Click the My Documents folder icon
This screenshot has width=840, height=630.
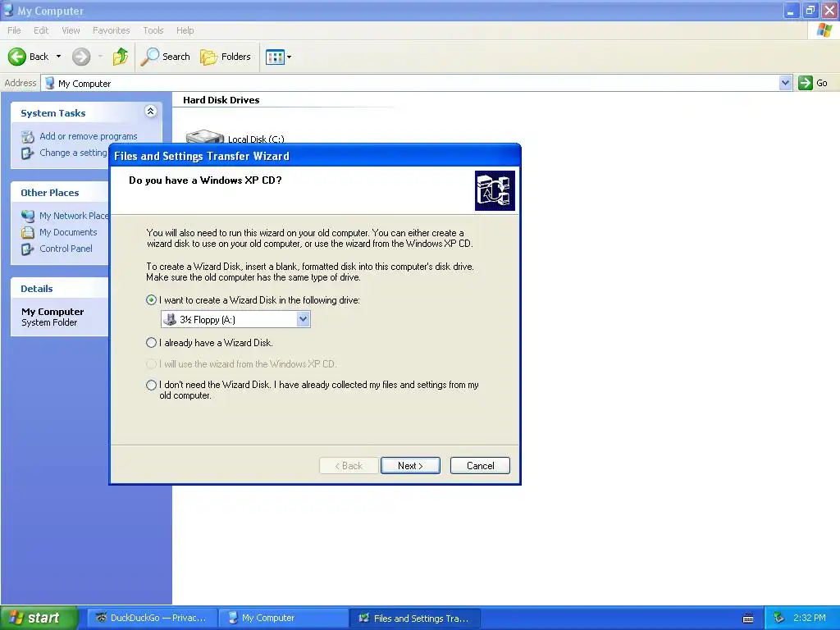(x=28, y=232)
